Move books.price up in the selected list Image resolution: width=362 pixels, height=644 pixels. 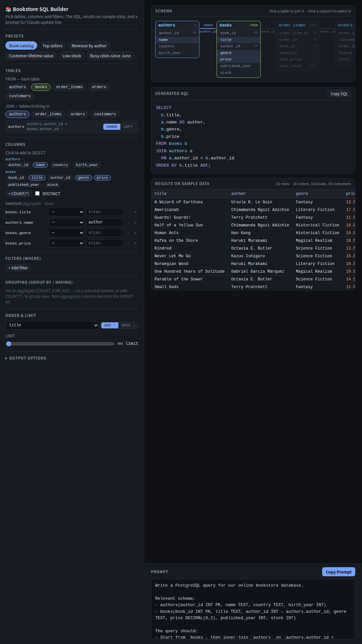click(128, 244)
